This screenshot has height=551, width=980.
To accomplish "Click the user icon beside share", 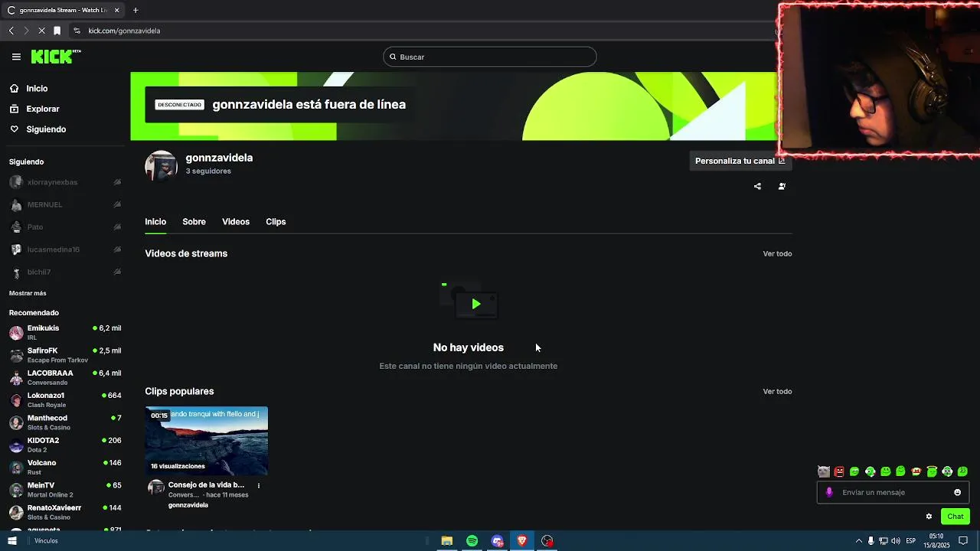I will pos(782,186).
